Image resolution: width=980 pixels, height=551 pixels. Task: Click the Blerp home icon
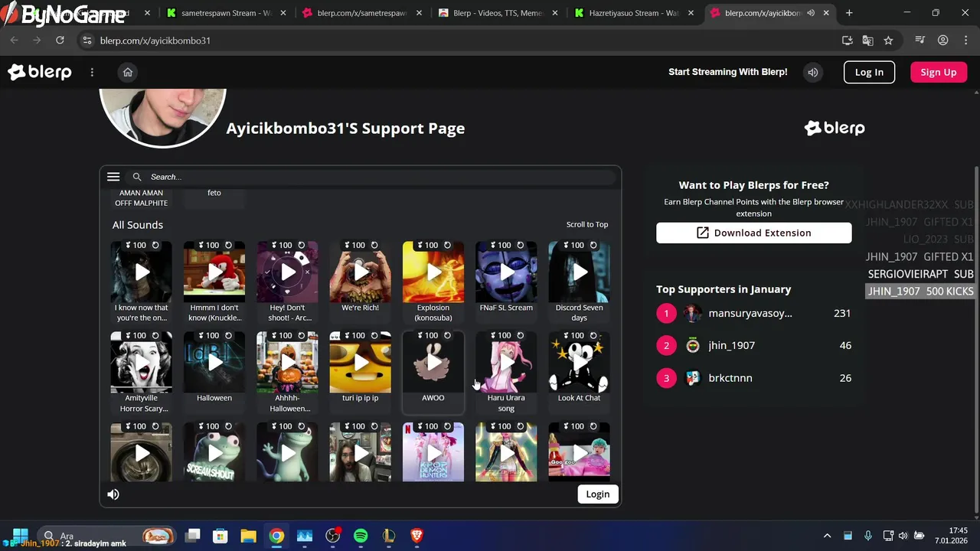coord(128,72)
